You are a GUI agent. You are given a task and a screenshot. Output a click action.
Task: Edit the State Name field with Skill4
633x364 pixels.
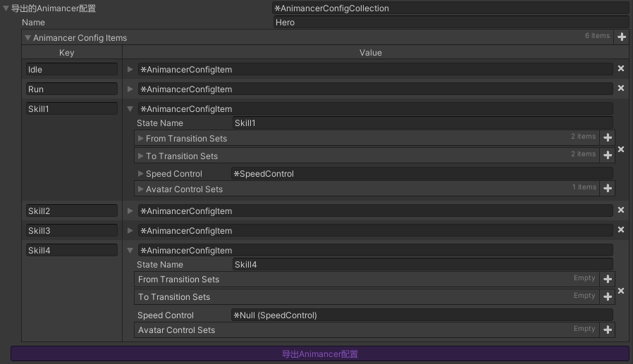coord(423,265)
